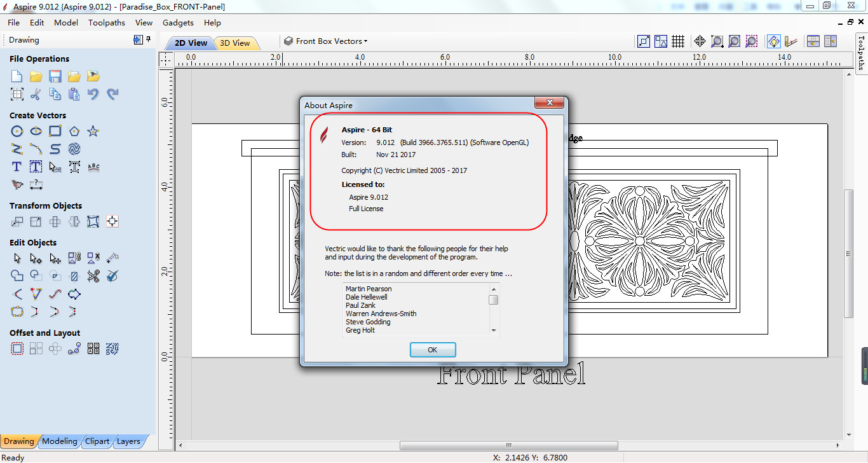The height and width of the screenshot is (463, 868).
Task: Open the Align Objects icon
Action: [112, 221]
